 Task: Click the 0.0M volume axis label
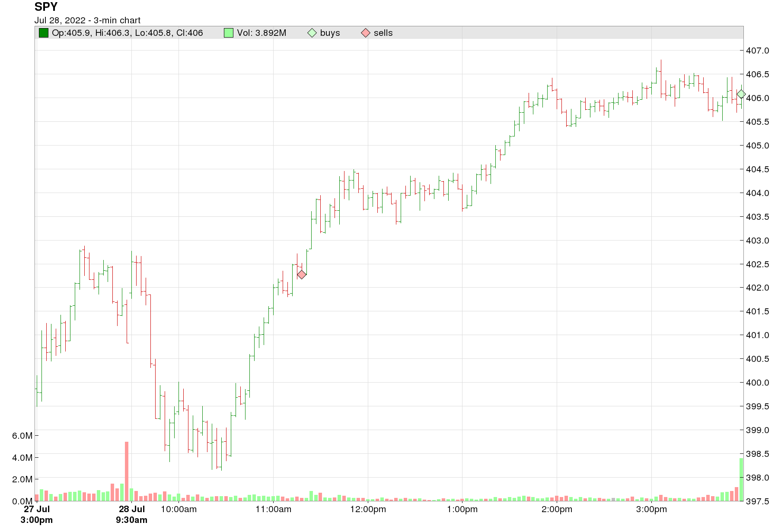[22, 501]
